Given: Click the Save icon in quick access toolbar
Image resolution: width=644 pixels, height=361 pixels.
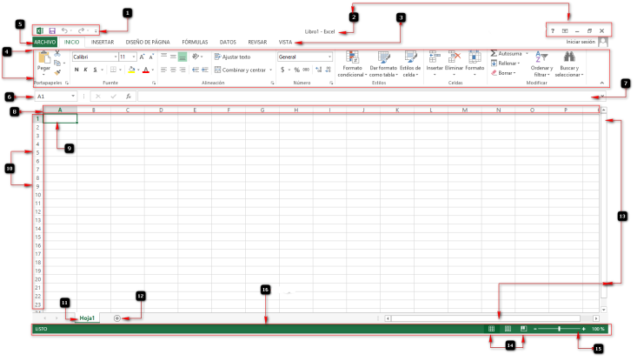Looking at the screenshot, I should coord(52,30).
